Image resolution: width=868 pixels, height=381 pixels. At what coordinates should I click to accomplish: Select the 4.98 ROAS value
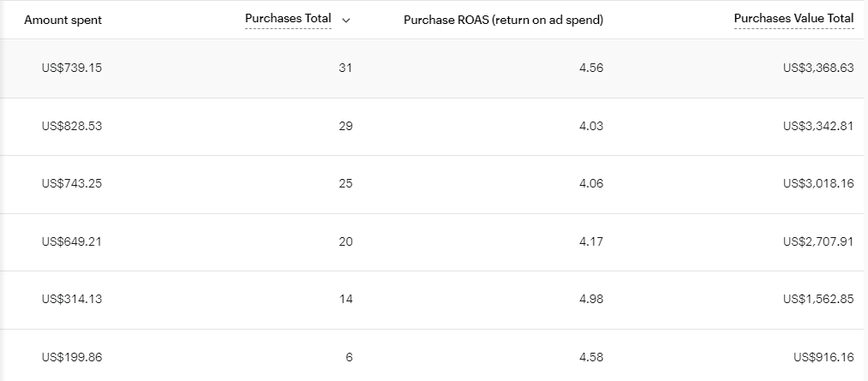(x=591, y=299)
